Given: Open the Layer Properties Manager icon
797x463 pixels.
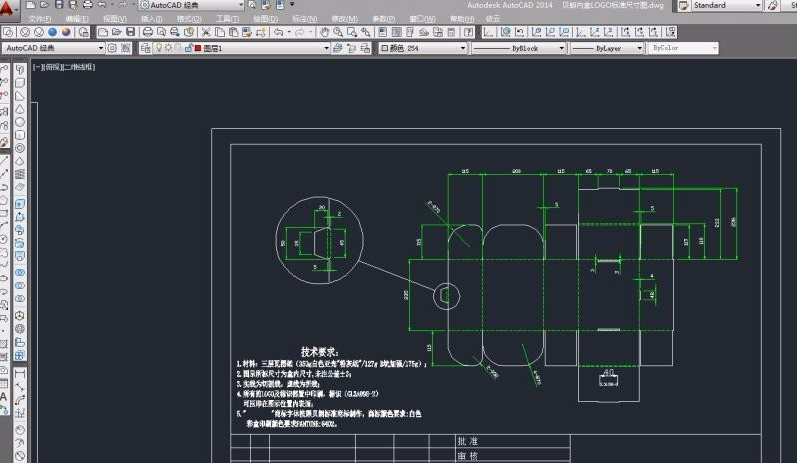Looking at the screenshot, I should 145,48.
